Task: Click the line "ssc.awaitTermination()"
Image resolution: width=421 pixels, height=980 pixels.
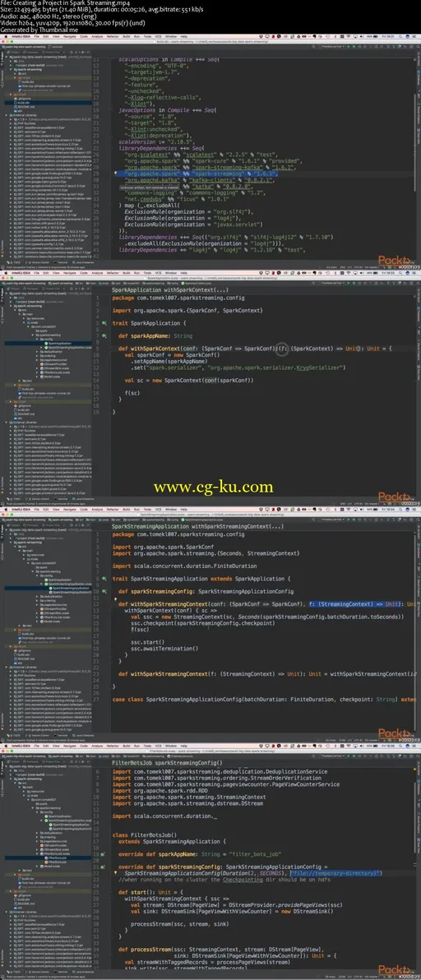Action: [163, 648]
